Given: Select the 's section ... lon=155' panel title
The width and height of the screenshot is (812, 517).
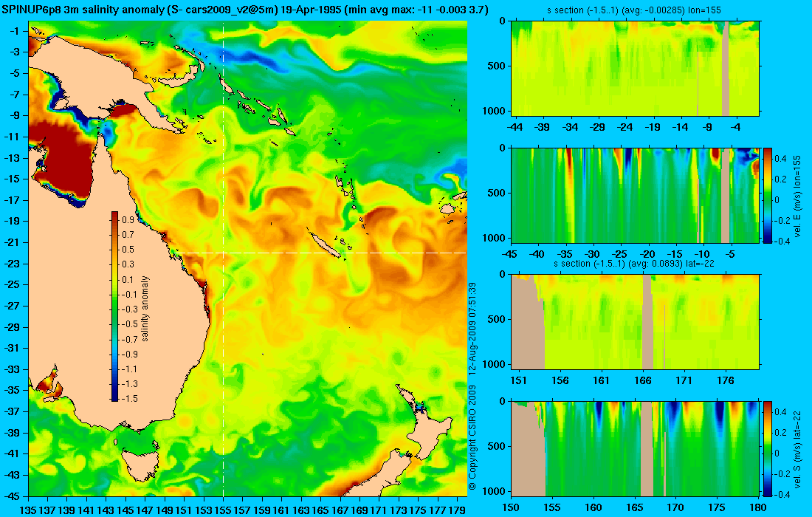Looking at the screenshot, I should 634,10.
